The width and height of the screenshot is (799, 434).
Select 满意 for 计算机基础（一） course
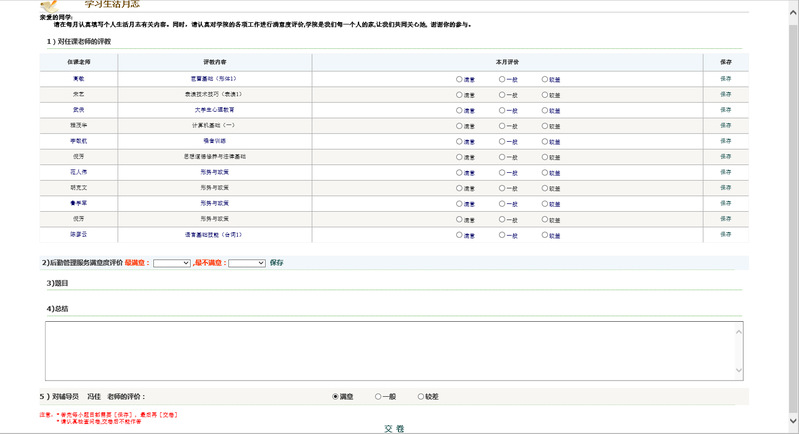pos(459,126)
